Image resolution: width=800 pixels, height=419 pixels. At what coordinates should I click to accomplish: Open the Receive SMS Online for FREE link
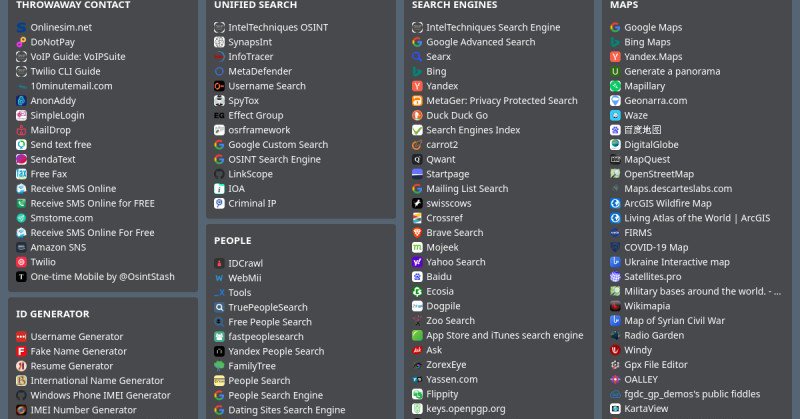[x=92, y=204]
